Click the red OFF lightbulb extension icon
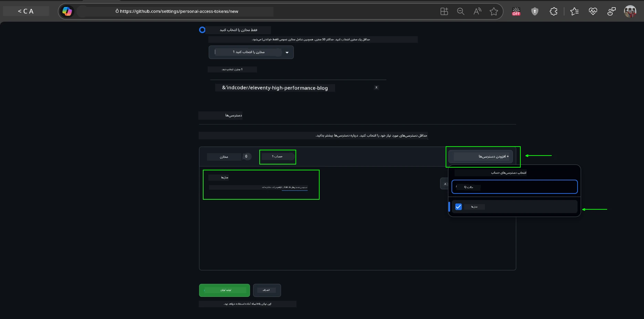This screenshot has height=319, width=644. pos(516,11)
